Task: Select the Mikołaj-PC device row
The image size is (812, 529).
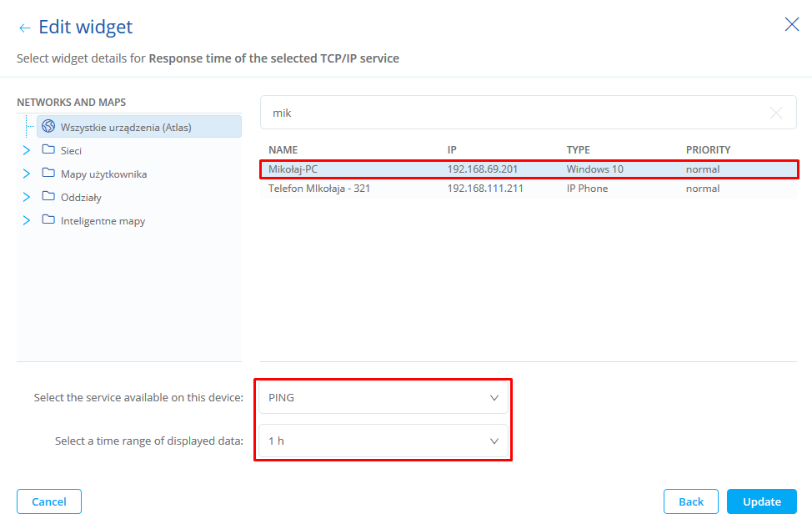Action: pyautogui.click(x=529, y=169)
